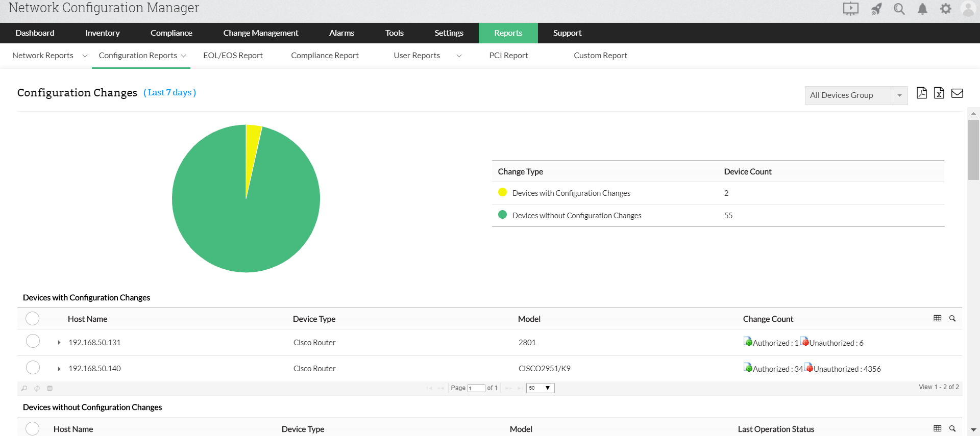The width and height of the screenshot is (980, 436).
Task: Select the row for 192.168.50.140
Action: point(33,368)
